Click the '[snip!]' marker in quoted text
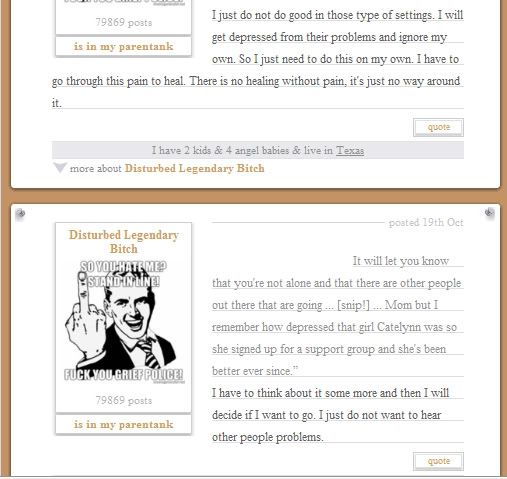The width and height of the screenshot is (507, 479). pos(353,305)
